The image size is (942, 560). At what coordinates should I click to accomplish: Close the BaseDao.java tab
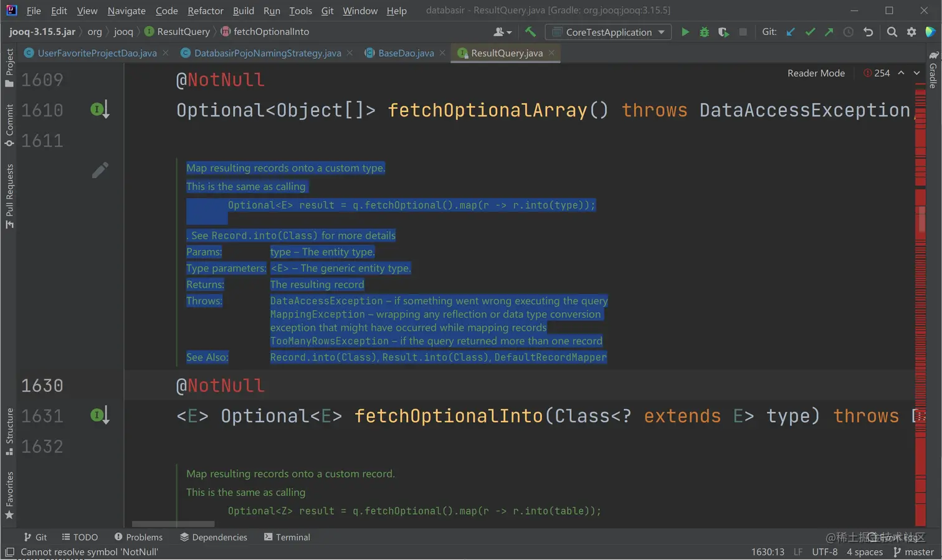[x=442, y=53]
